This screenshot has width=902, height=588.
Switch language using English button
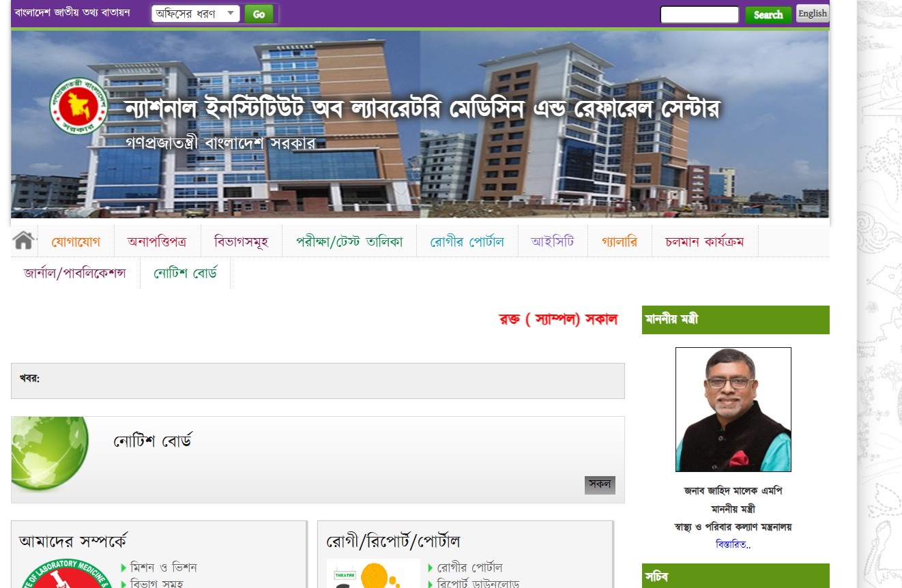tap(812, 14)
